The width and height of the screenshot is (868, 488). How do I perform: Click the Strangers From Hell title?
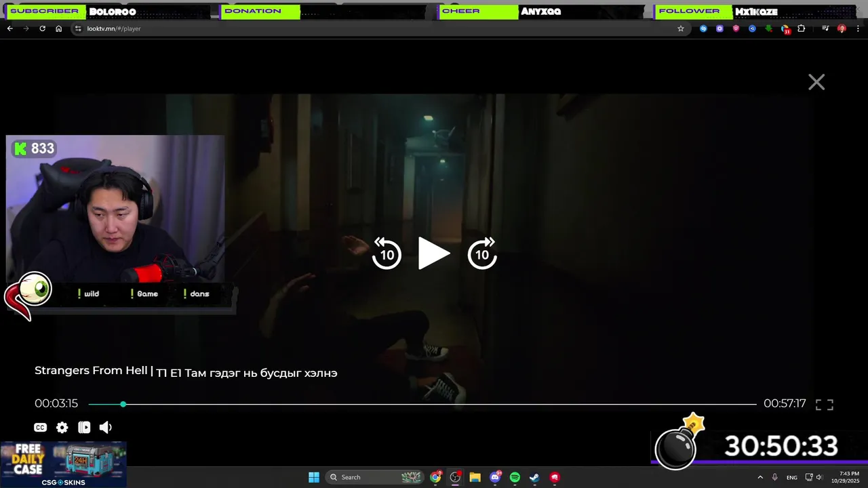tap(91, 371)
